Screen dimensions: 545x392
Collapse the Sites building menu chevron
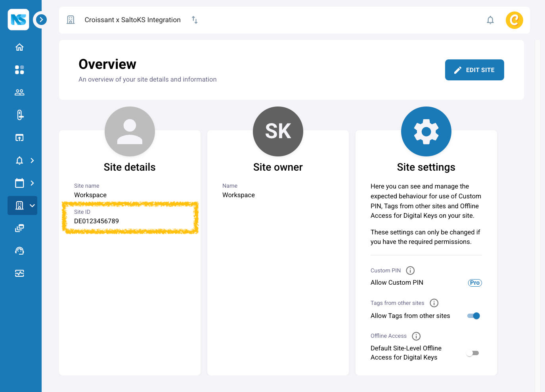coord(32,206)
